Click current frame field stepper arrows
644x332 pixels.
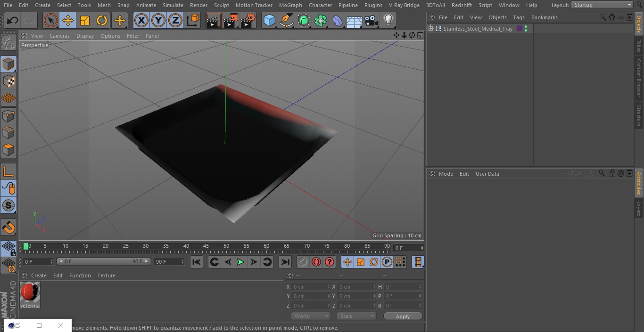tap(422, 248)
